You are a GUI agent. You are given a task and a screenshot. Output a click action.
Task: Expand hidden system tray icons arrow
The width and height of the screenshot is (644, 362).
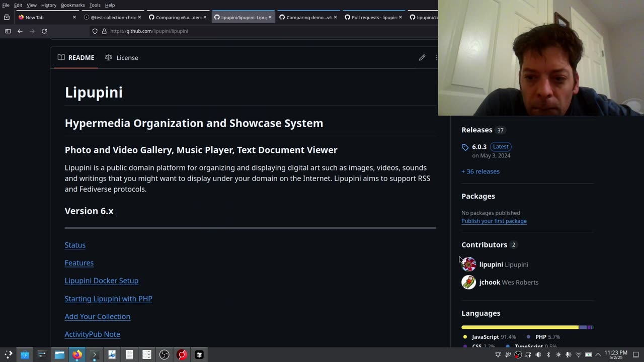[598, 354]
